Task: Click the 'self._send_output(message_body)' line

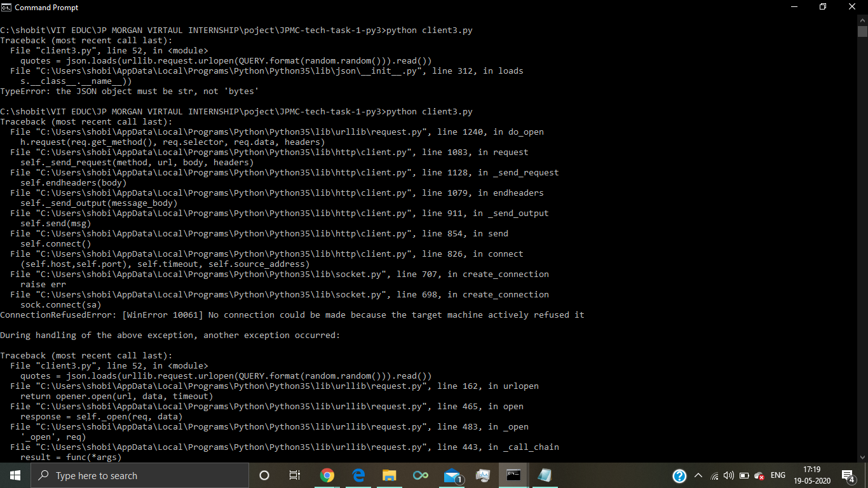Action: tap(99, 203)
